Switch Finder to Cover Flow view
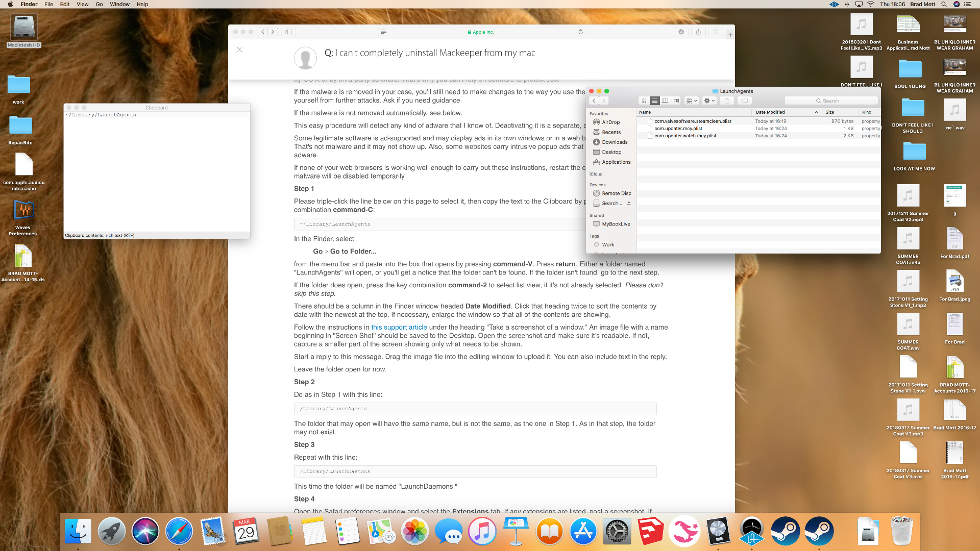 coord(675,101)
